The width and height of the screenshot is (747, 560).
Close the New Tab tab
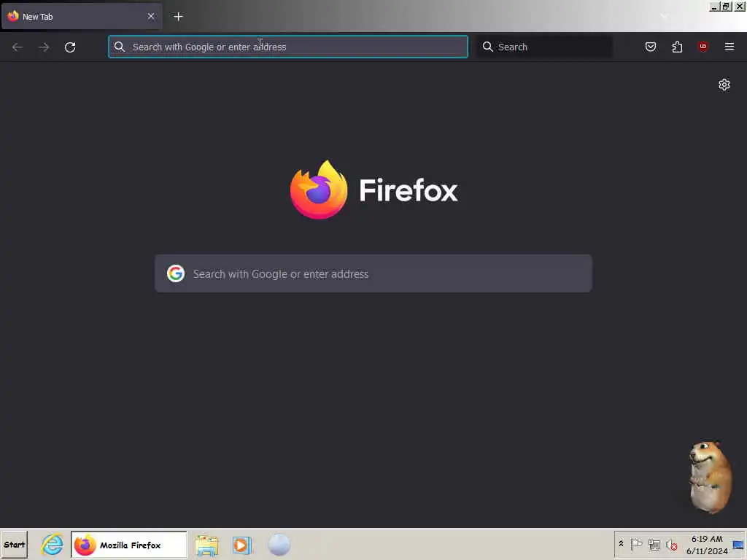pos(151,16)
